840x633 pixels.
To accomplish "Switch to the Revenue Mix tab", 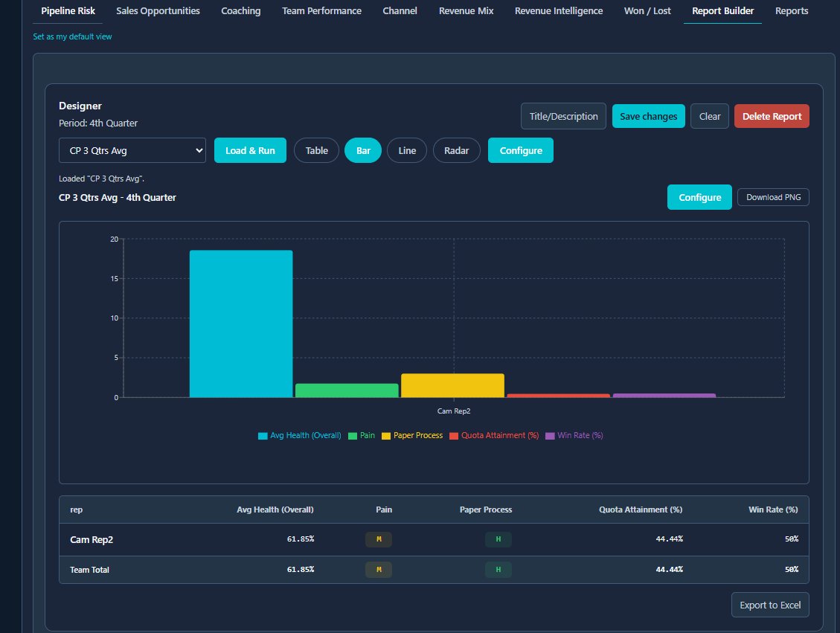I will [x=466, y=11].
